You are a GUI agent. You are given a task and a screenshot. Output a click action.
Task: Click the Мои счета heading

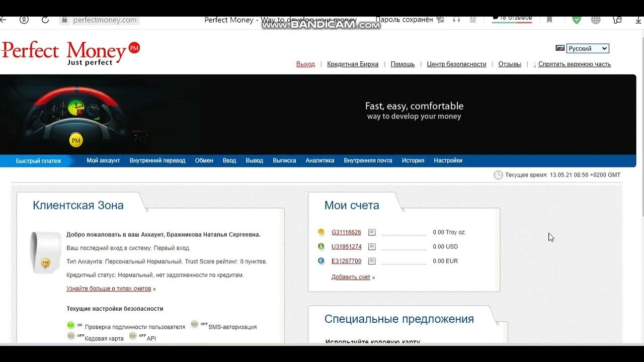tap(352, 205)
